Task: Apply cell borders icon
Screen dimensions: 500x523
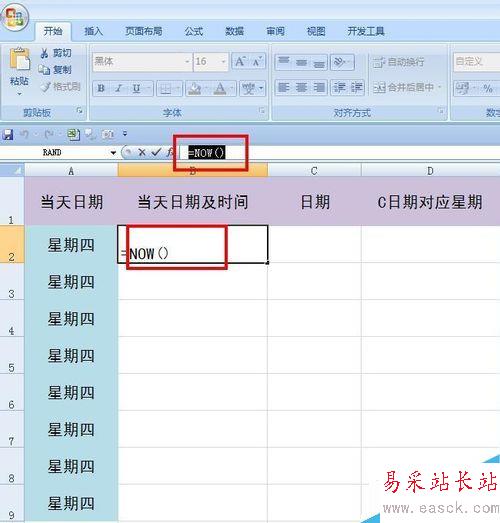Action: tap(165, 89)
